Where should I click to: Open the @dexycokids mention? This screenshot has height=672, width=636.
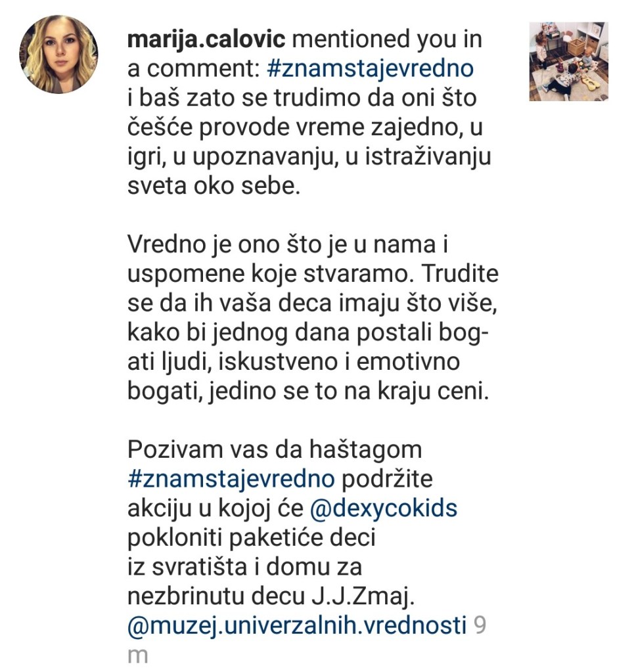[383, 508]
